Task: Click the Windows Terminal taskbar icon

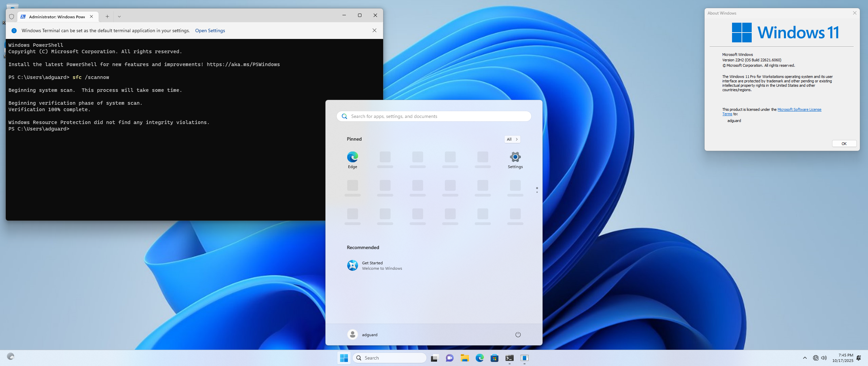Action: coord(509,358)
